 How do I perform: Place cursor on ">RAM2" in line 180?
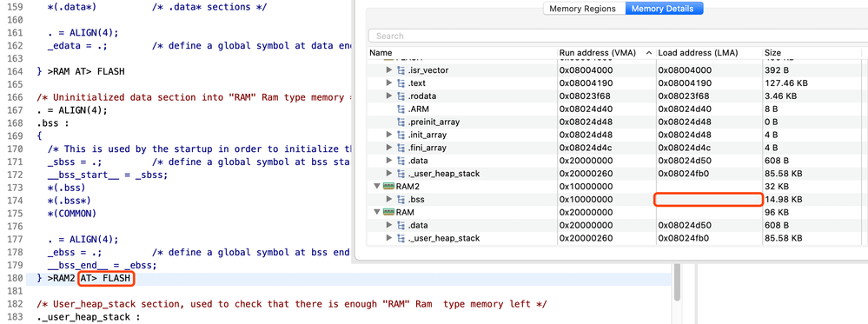pos(61,278)
